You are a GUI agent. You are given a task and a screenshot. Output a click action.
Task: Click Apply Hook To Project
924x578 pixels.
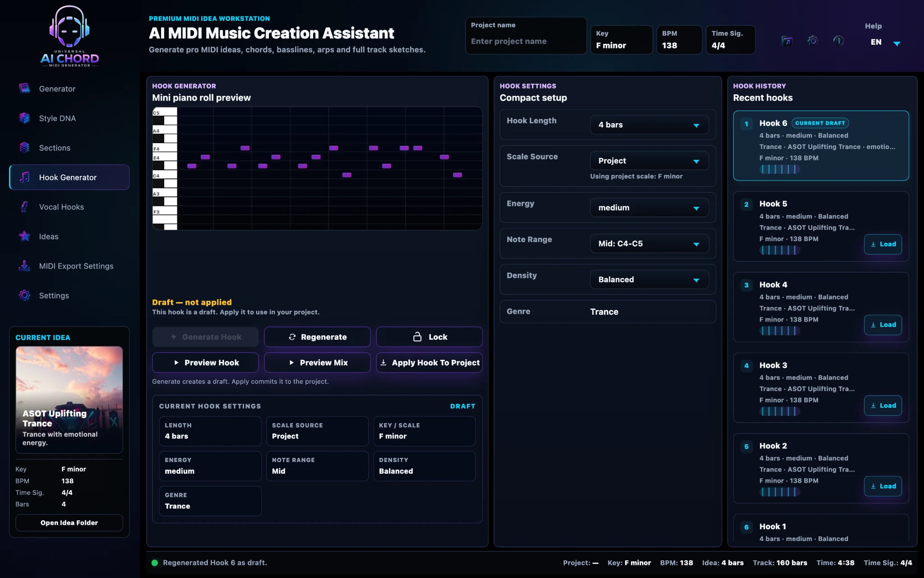(x=429, y=363)
